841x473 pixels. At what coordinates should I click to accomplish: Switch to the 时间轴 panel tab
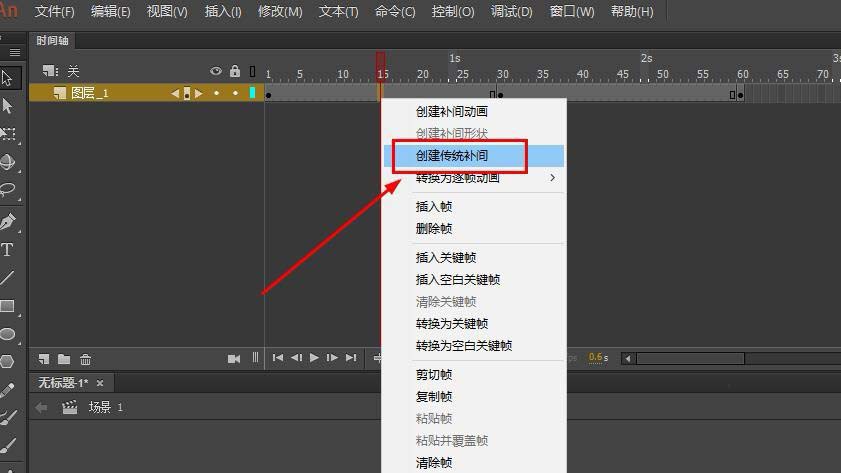[53, 40]
